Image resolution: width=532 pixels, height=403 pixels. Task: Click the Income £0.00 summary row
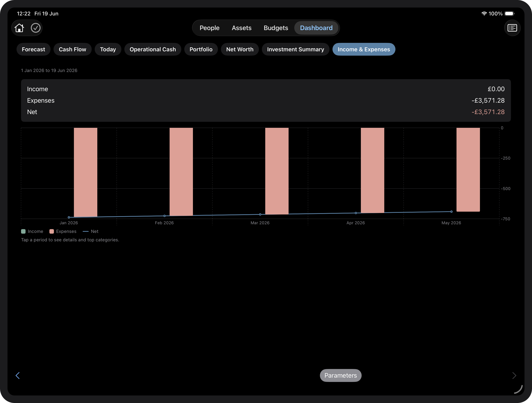coord(266,89)
